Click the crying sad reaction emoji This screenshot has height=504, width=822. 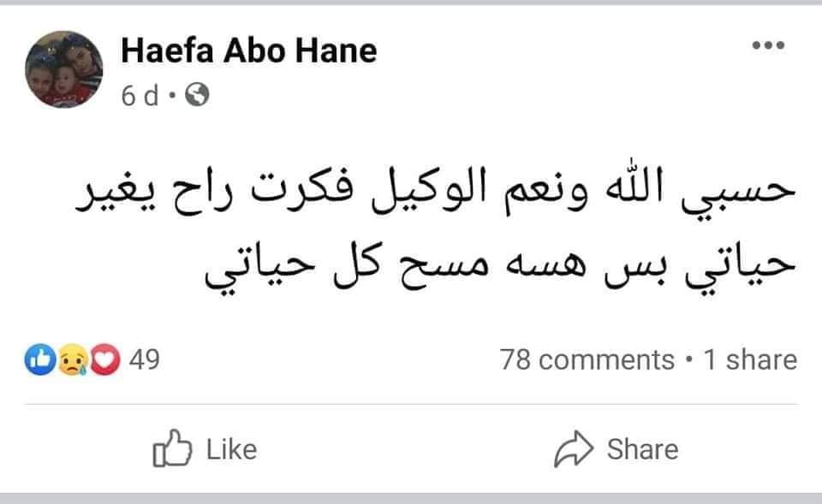pyautogui.click(x=70, y=360)
